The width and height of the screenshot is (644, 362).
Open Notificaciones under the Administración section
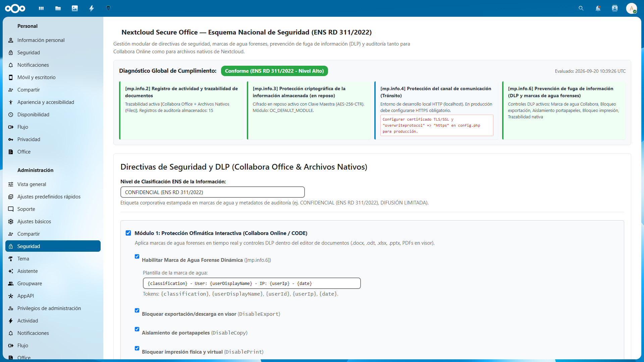tap(53, 333)
